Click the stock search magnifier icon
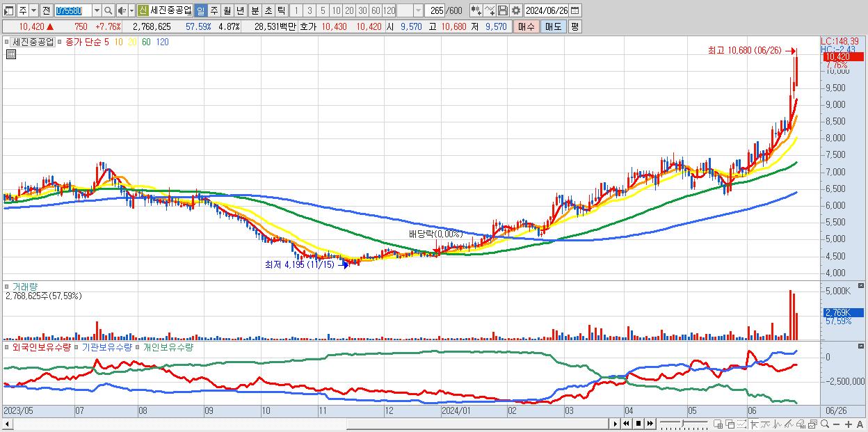The width and height of the screenshot is (868, 432). (108, 10)
